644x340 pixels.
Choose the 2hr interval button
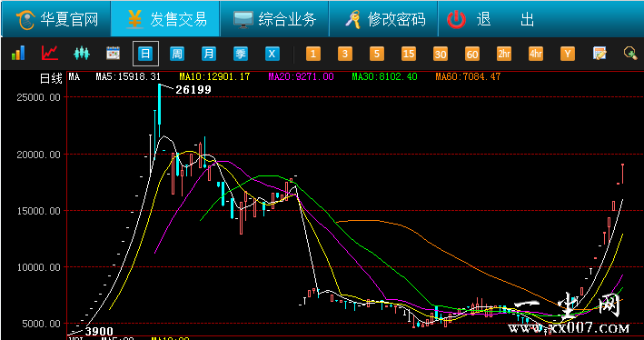pyautogui.click(x=504, y=54)
